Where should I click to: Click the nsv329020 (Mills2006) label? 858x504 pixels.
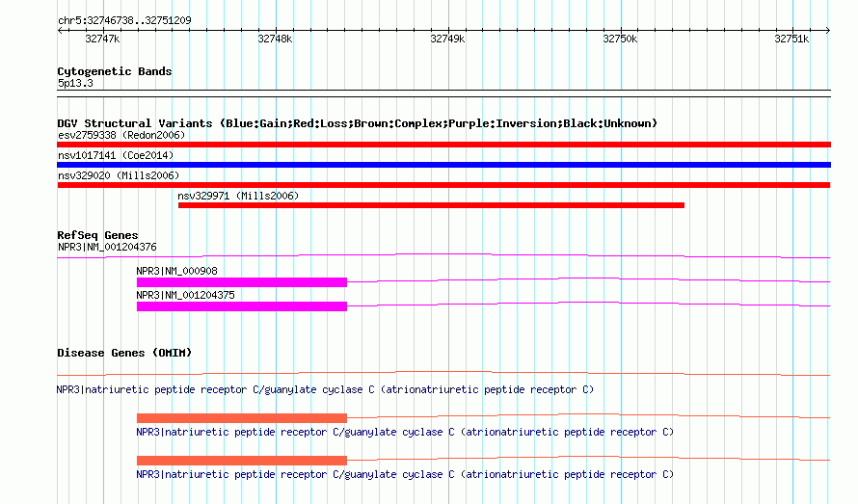click(x=119, y=175)
